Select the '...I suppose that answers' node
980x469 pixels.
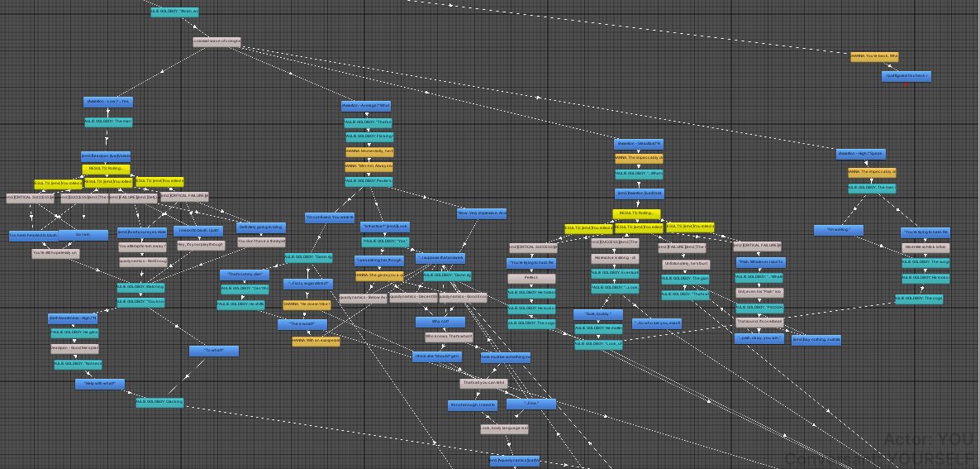pyautogui.click(x=440, y=258)
